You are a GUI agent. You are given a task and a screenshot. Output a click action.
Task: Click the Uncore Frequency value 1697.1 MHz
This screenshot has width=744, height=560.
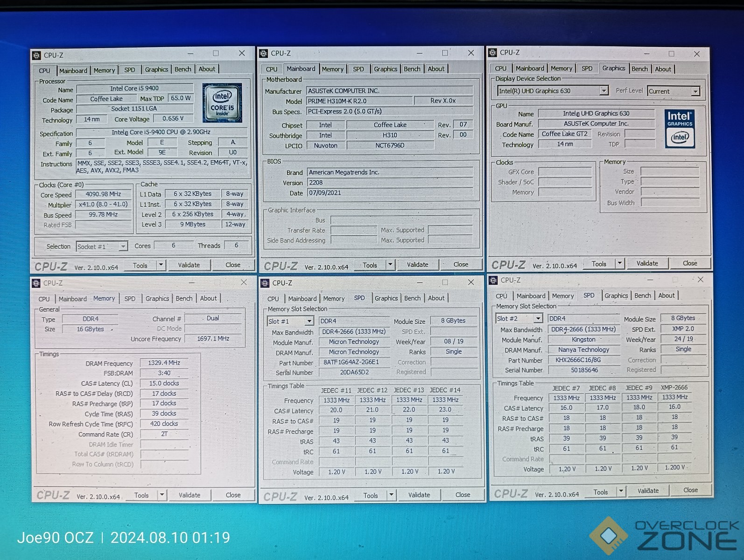pos(213,339)
